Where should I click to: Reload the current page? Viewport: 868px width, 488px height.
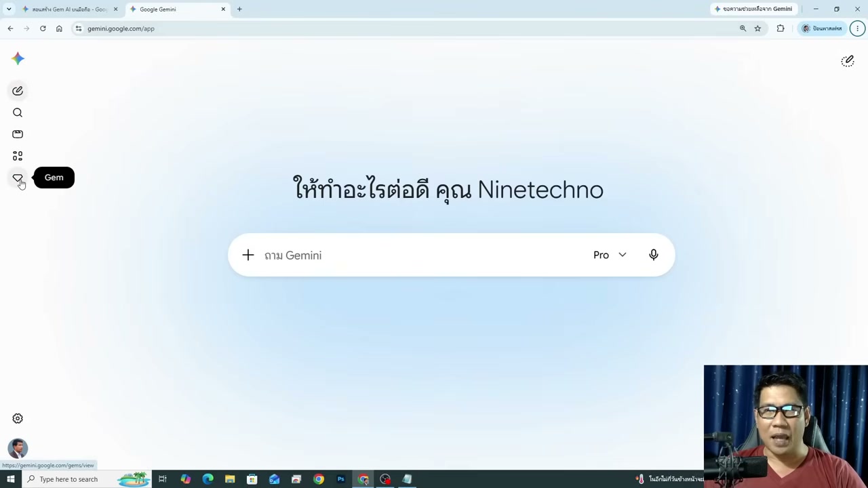43,28
